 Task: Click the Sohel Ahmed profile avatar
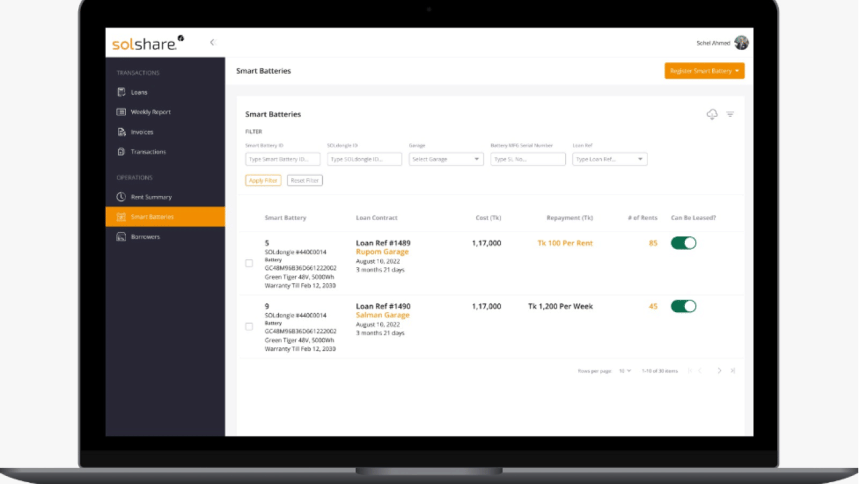click(741, 43)
